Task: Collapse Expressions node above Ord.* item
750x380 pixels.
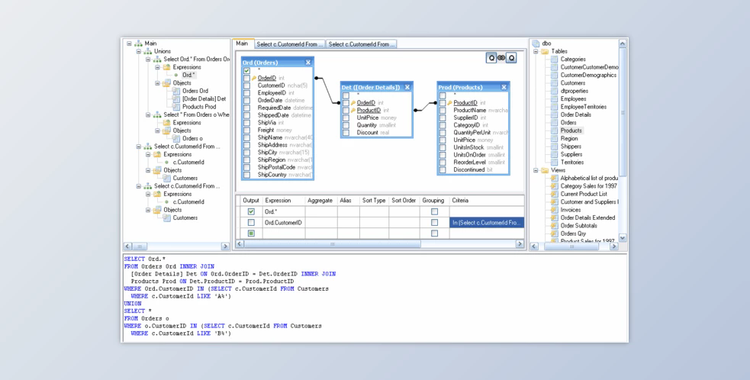Action: pyautogui.click(x=157, y=67)
